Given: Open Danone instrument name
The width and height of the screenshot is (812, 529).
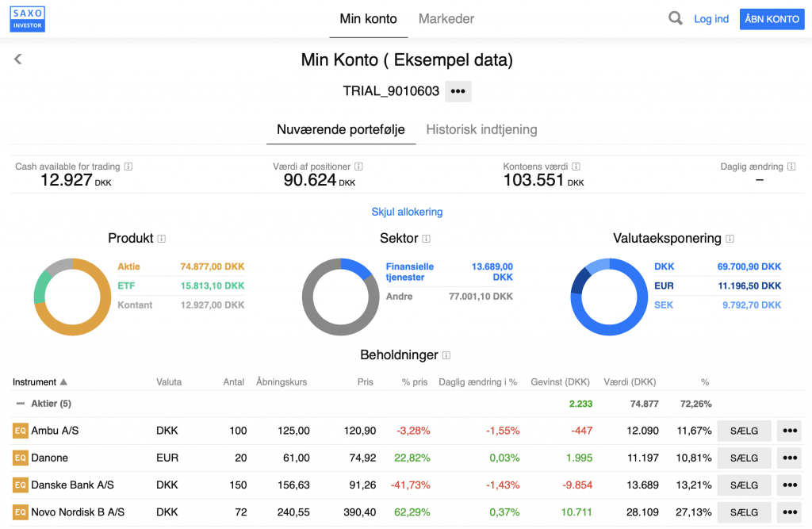Looking at the screenshot, I should tap(50, 458).
